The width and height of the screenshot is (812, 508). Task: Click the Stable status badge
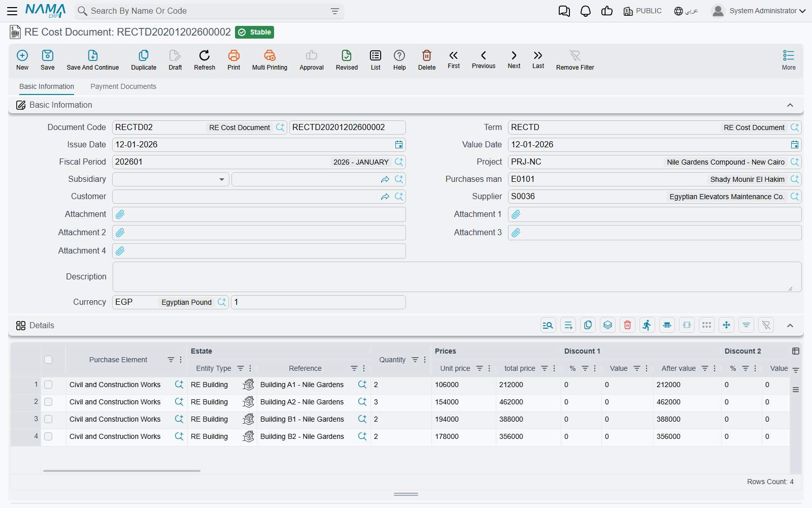pos(255,32)
